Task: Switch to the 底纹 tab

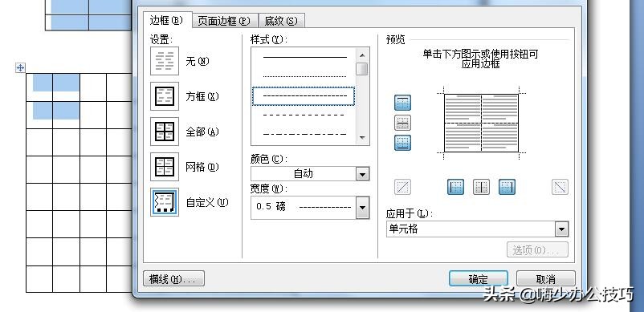Action: click(281, 21)
